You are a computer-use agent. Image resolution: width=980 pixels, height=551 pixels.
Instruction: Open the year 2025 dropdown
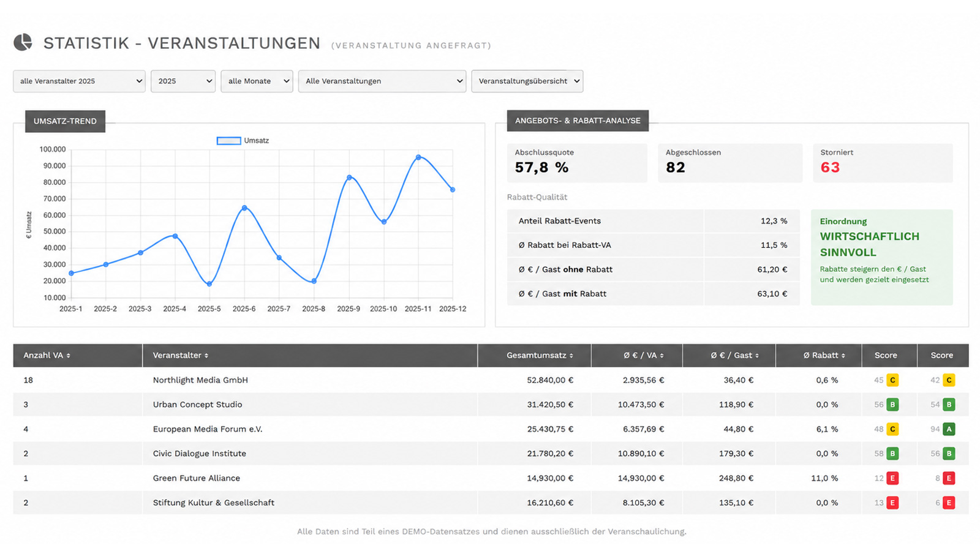(183, 81)
